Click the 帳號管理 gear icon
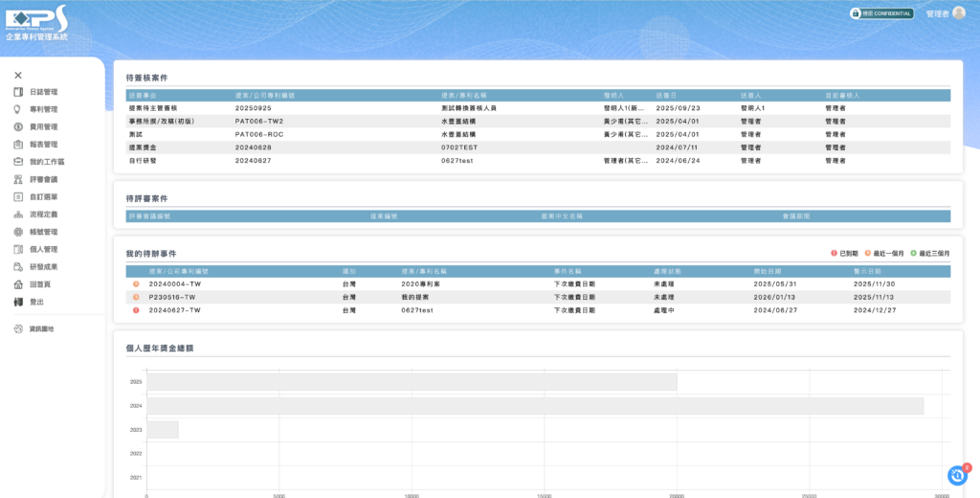The height and width of the screenshot is (498, 980). [x=18, y=232]
